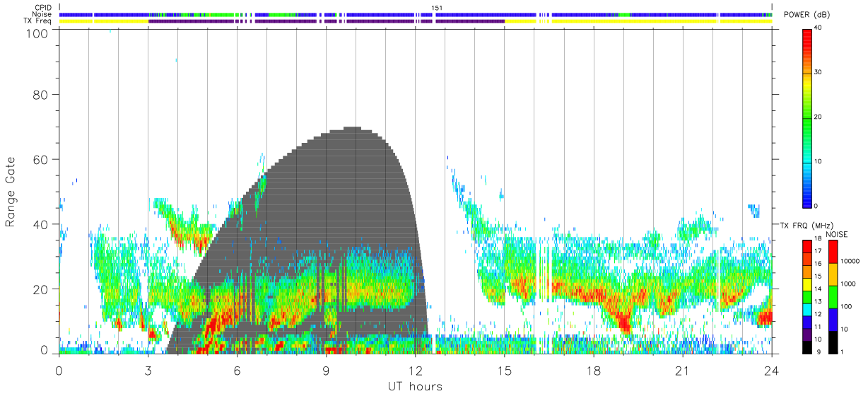The height and width of the screenshot is (401, 868).
Task: Click the red top of POWER color bar
Action: point(807,39)
